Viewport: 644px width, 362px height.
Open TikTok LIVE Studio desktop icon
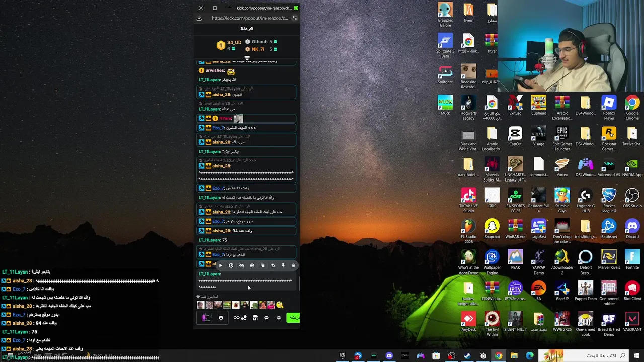pos(468,200)
